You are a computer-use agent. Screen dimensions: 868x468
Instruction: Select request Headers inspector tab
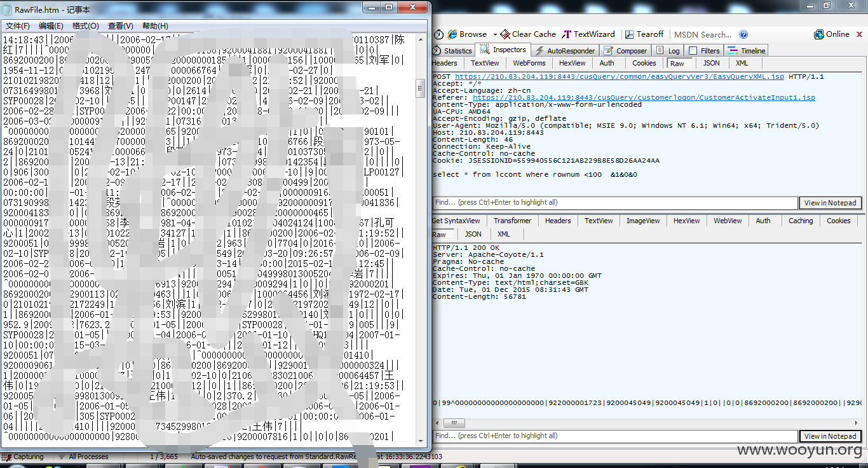445,63
